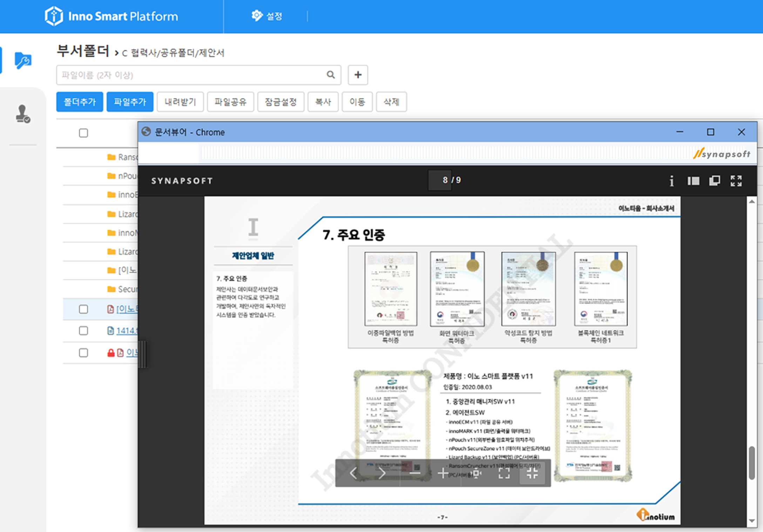The height and width of the screenshot is (532, 763).
Task: Click the page number field showing 8 / 9
Action: [x=440, y=180]
